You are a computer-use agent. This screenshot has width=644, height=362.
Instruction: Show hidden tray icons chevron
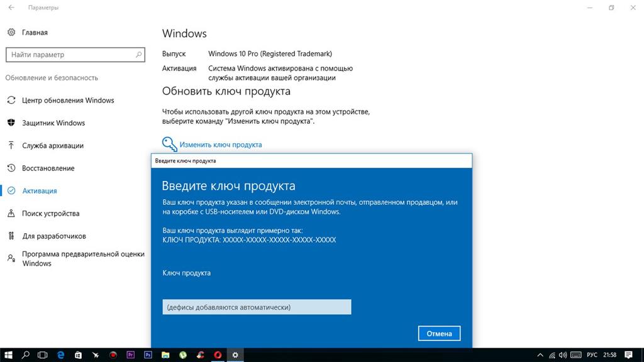(x=540, y=355)
